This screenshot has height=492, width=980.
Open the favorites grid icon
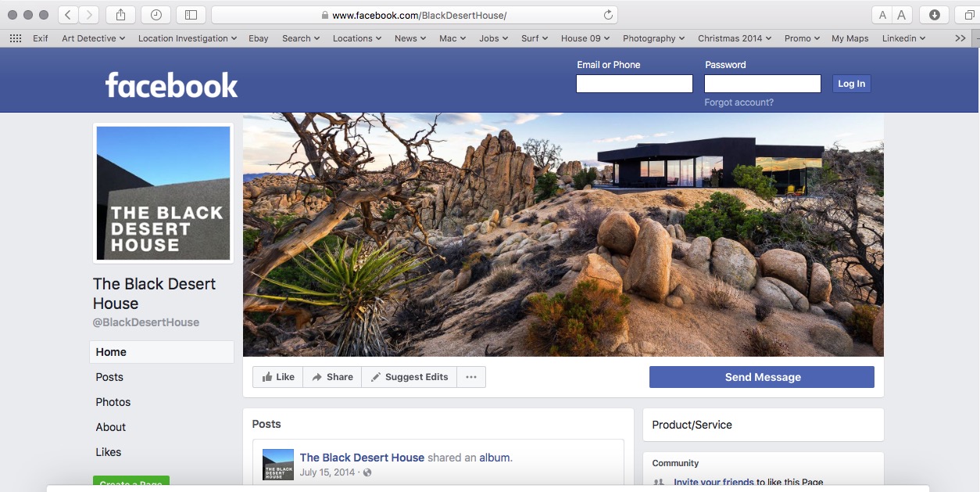pyautogui.click(x=16, y=38)
